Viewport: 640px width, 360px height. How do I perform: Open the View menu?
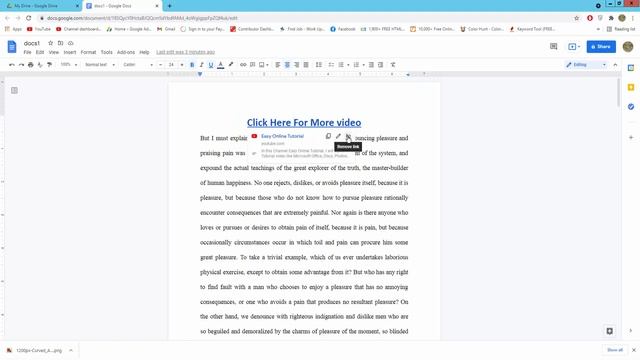53,52
